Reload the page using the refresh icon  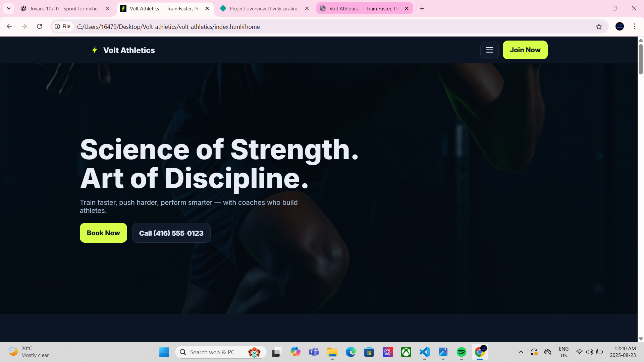coord(39,26)
